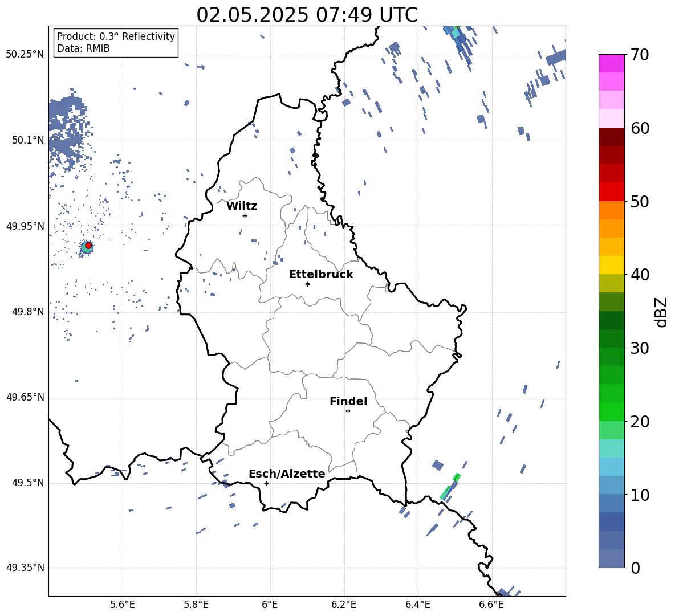The width and height of the screenshot is (675, 616).
Task: Click the colorbar tick label 40
Action: pyautogui.click(x=640, y=275)
